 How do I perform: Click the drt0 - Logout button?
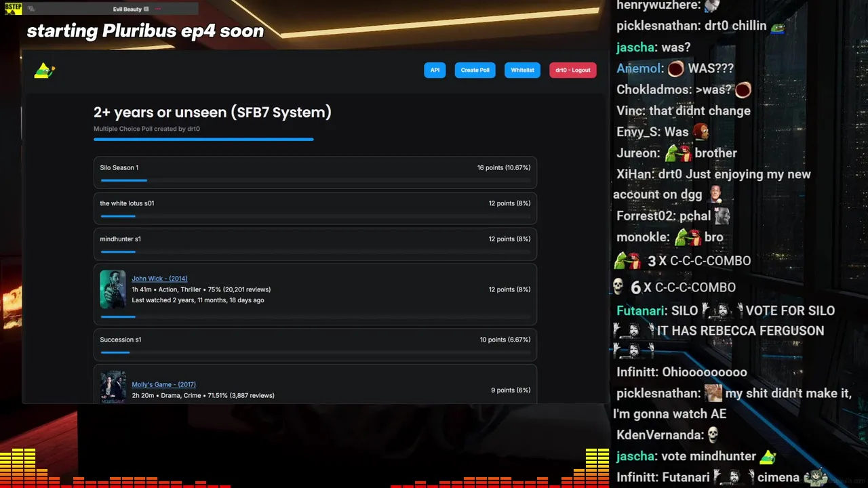click(573, 70)
